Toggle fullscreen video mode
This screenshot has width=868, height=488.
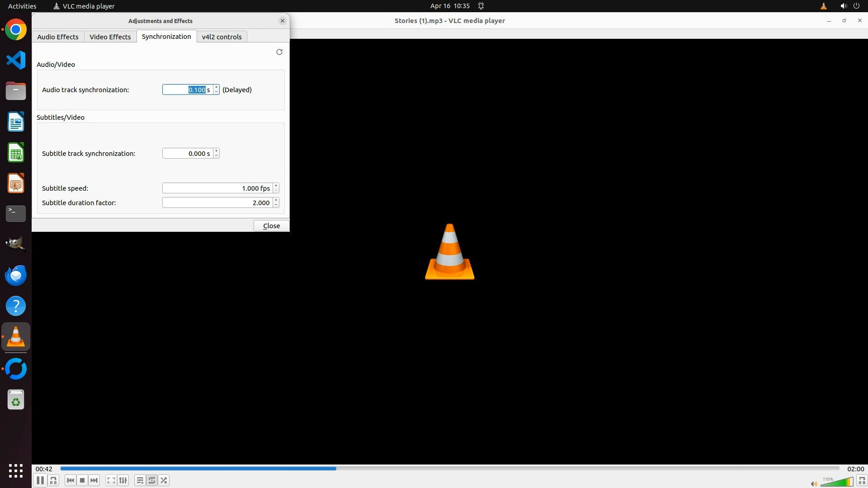tap(111, 480)
